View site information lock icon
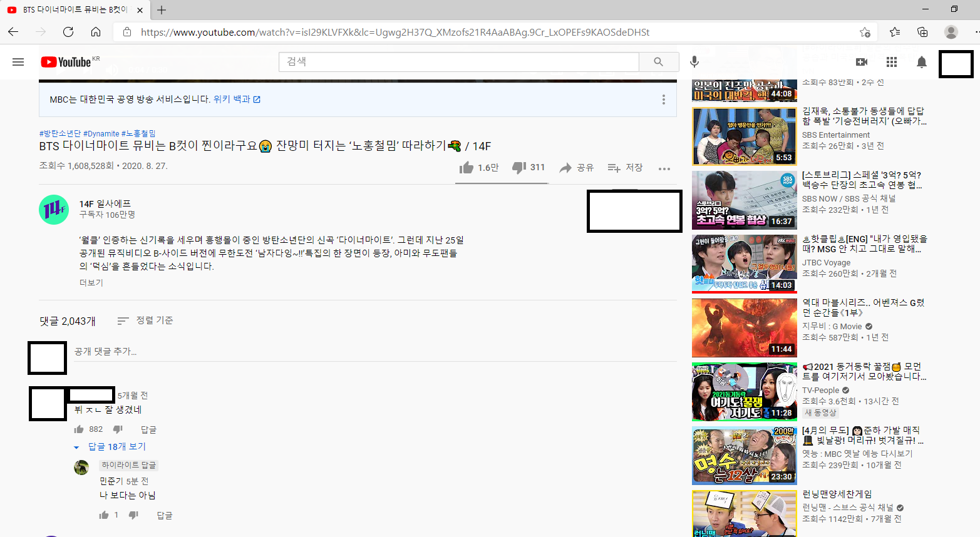The width and height of the screenshot is (980, 537). click(x=127, y=32)
